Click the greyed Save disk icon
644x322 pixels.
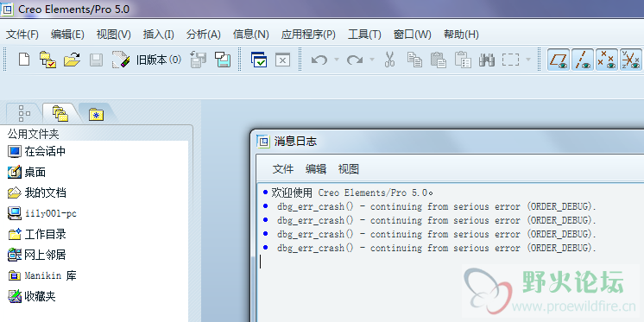click(96, 60)
